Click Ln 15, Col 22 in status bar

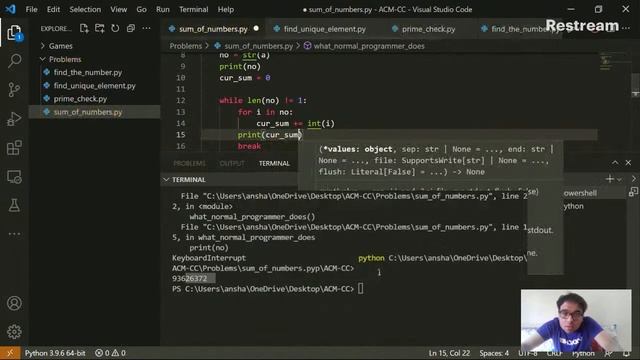click(x=449, y=353)
